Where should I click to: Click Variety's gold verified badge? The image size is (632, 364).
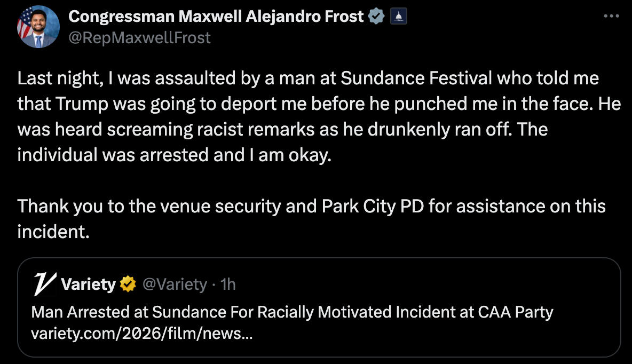click(128, 284)
